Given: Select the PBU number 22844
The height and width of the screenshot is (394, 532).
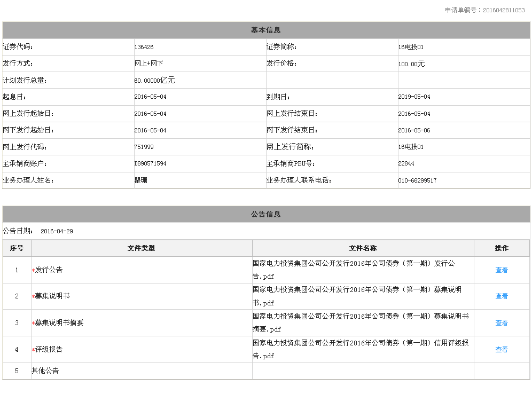Looking at the screenshot, I should click(406, 163).
